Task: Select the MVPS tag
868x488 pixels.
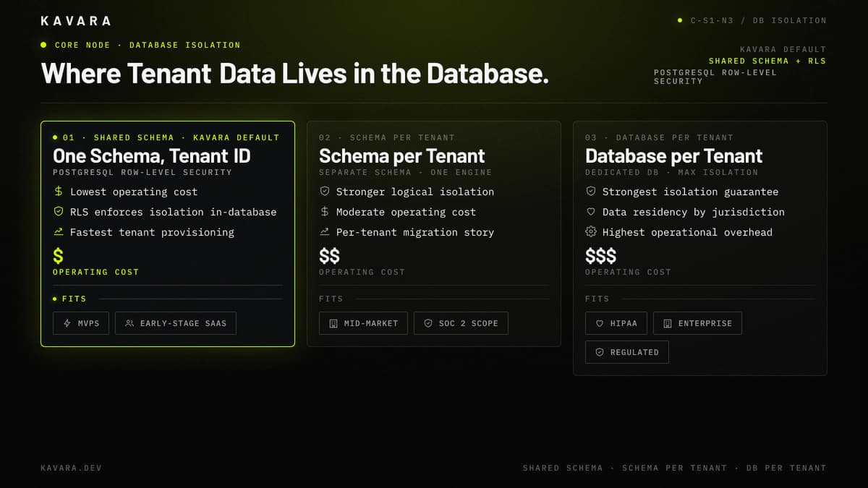Action: pos(81,323)
